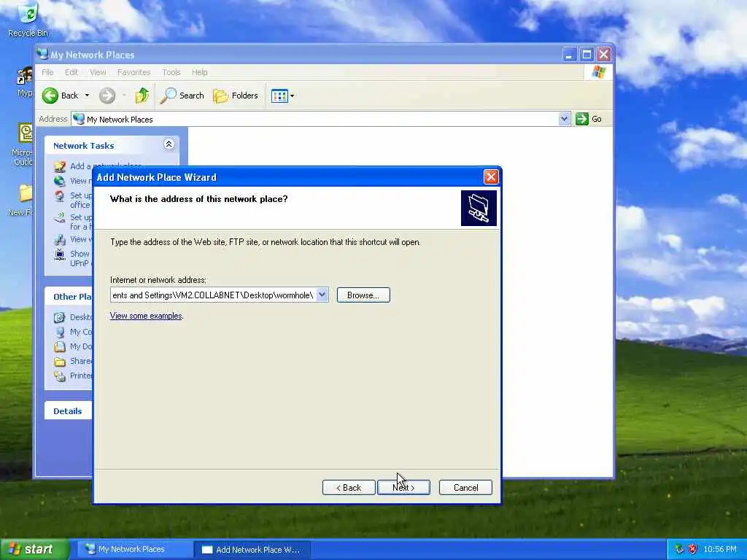Click the Set up wireless network icon
This screenshot has width=747, height=560.
[60, 217]
